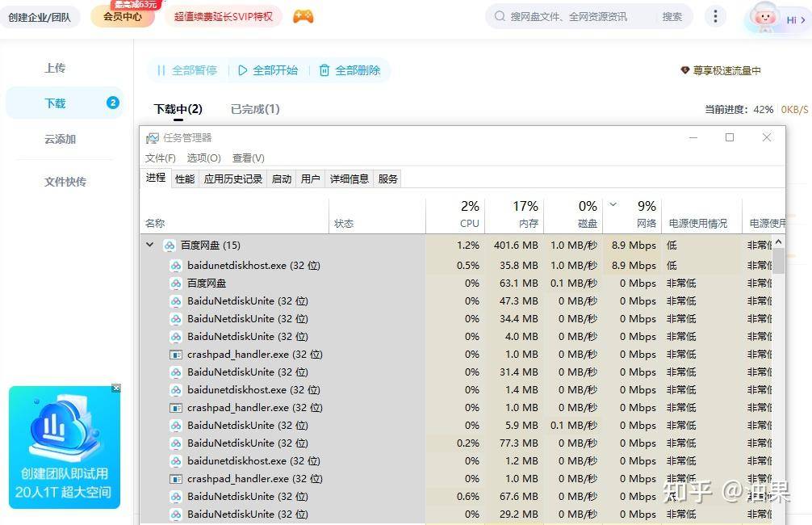Open the 文件快传 sidebar section

tap(65, 182)
